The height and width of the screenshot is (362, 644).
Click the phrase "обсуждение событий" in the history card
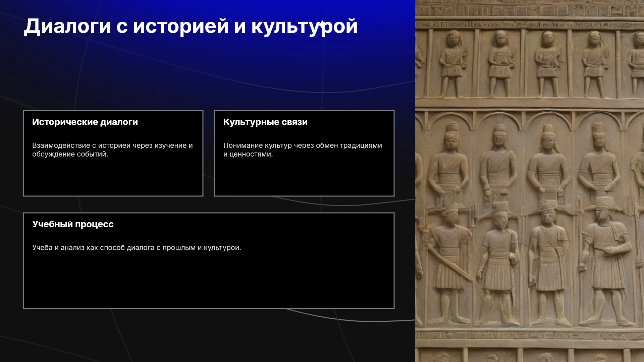(x=70, y=154)
